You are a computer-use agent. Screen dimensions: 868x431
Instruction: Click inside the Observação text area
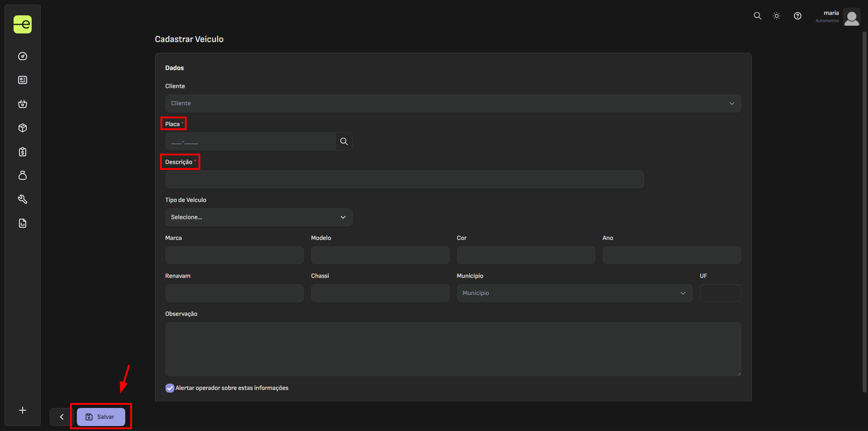(x=453, y=349)
